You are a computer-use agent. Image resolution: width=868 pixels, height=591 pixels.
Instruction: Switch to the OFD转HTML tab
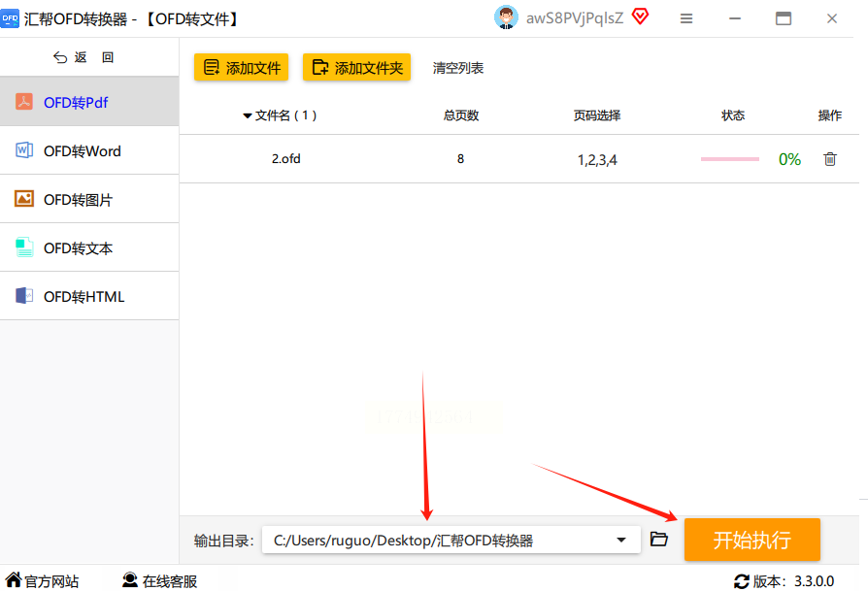coord(89,296)
